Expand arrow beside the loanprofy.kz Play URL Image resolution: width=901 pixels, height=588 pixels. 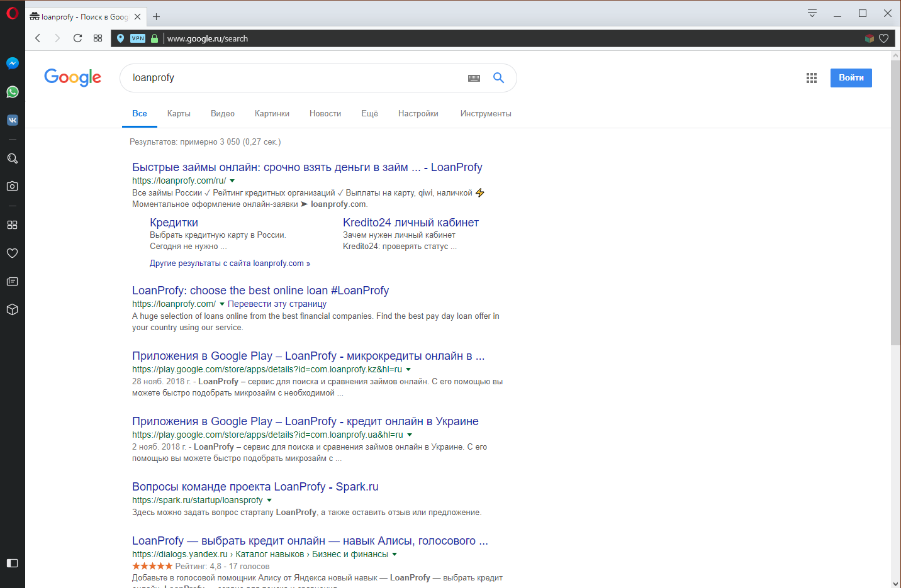coord(408,370)
